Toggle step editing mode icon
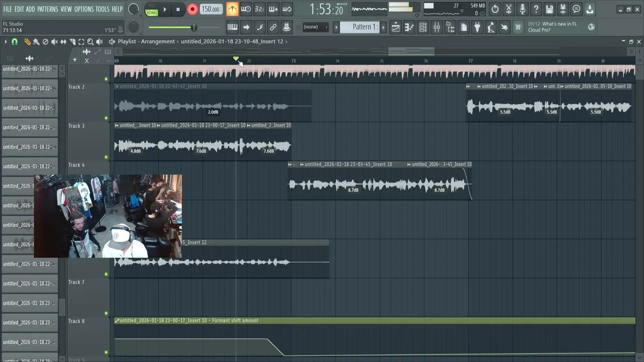Image resolution: width=644 pixels, height=362 pixels. click(260, 27)
